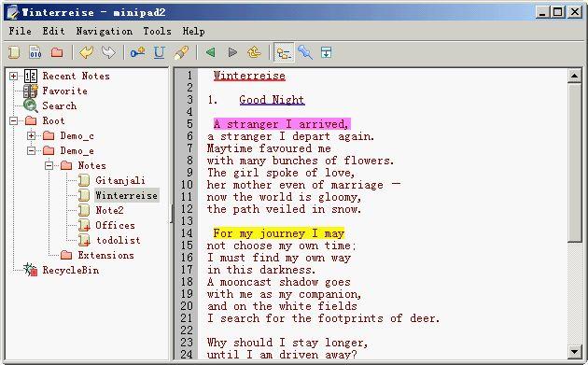Open the Tools menu
Screen dimensions: 588x365
tap(157, 31)
